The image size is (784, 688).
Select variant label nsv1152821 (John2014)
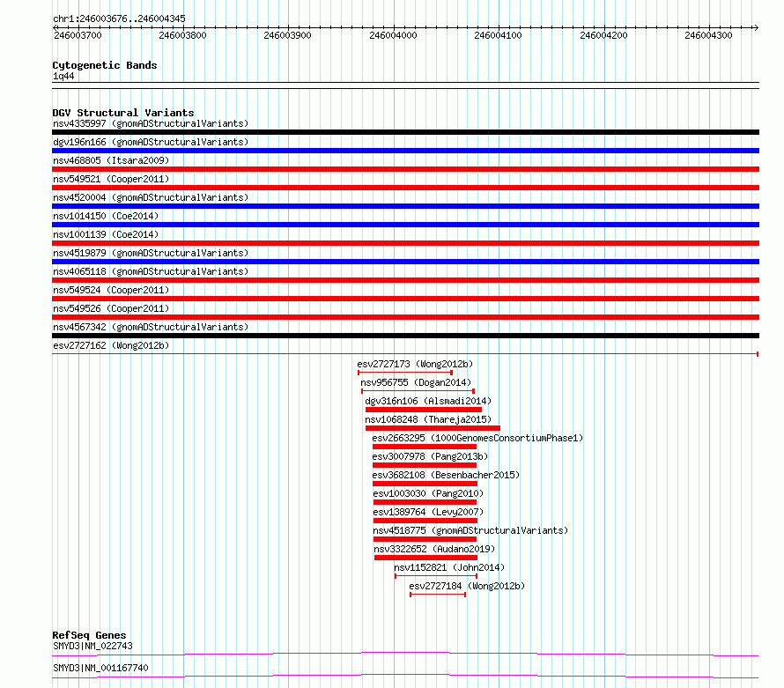[x=449, y=567]
